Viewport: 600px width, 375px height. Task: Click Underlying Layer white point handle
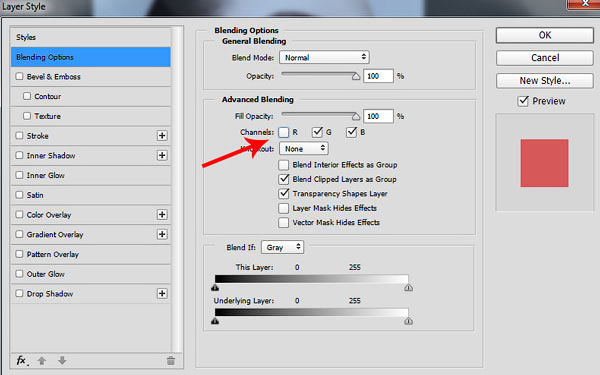(408, 321)
